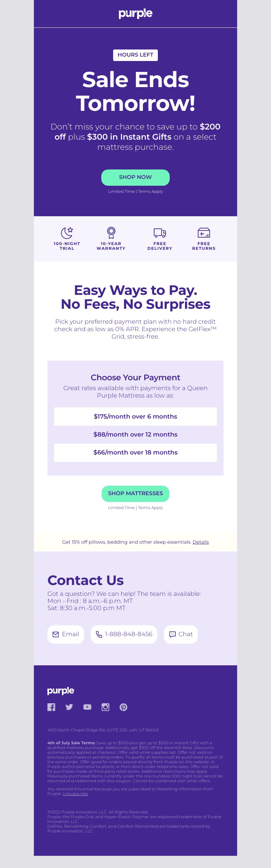The width and height of the screenshot is (271, 868).
Task: Open the Details link for 15% off
Action: click(201, 542)
